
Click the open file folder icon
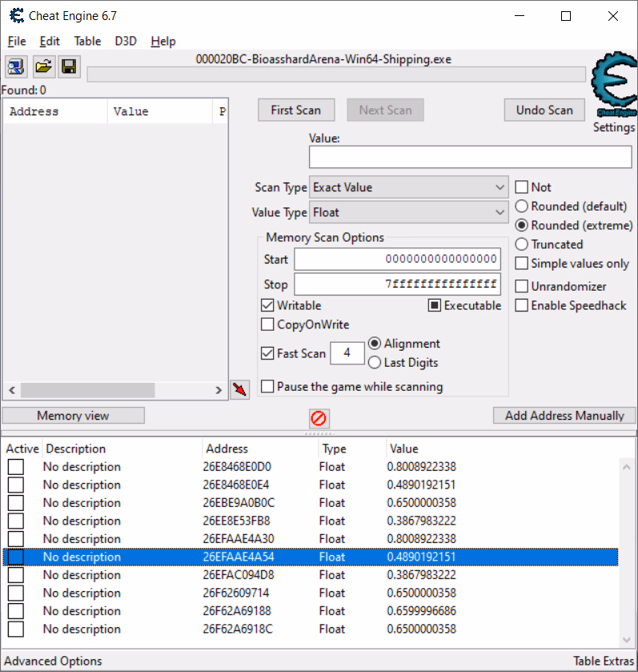point(43,66)
